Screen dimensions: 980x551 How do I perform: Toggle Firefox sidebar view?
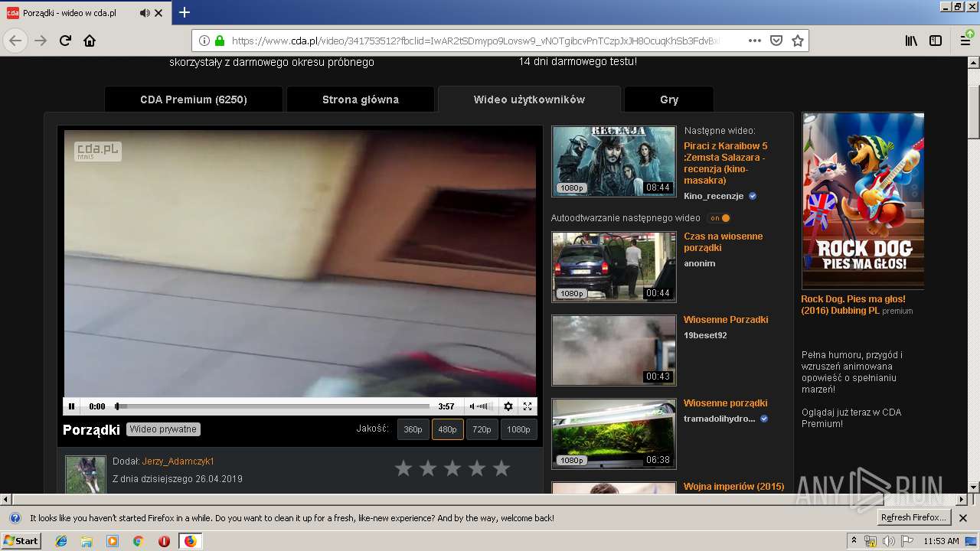(x=936, y=41)
